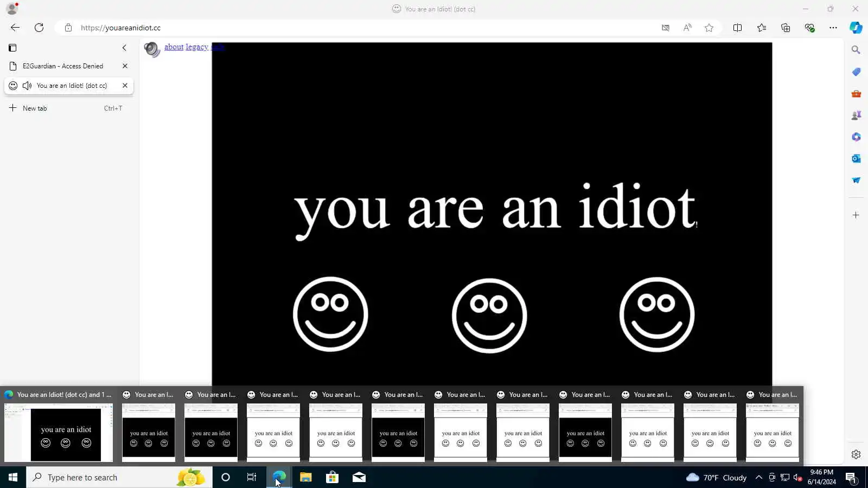
Task: Open Search in the Edge sidebar
Action: [x=856, y=50]
